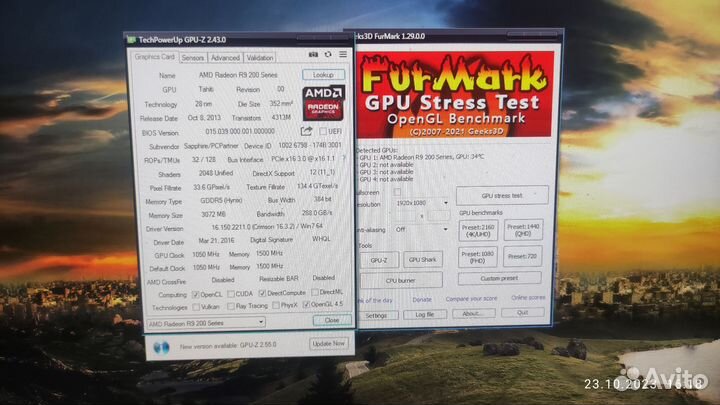The height and width of the screenshot is (405, 720).
Task: Click the AMD Radeon Graphics logo
Action: [323, 103]
